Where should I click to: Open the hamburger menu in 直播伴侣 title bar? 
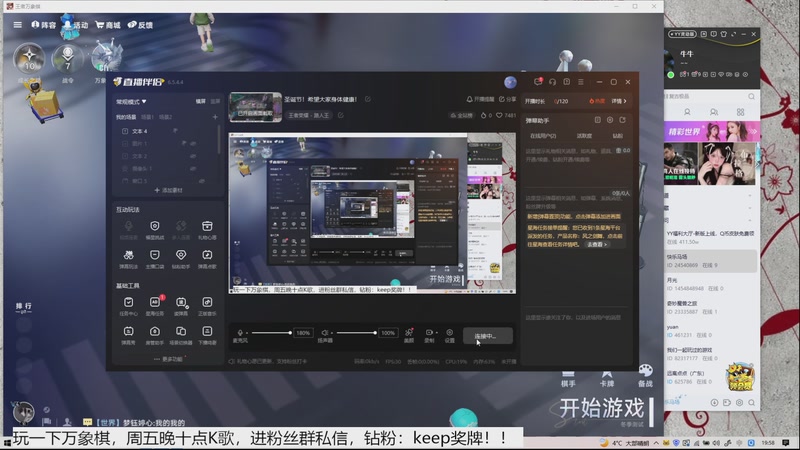581,82
